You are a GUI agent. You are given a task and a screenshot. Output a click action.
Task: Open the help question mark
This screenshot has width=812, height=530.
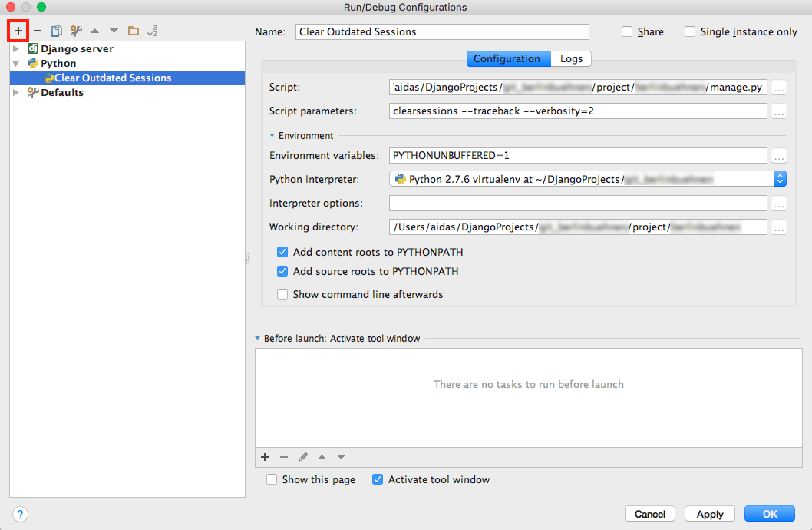coord(21,514)
